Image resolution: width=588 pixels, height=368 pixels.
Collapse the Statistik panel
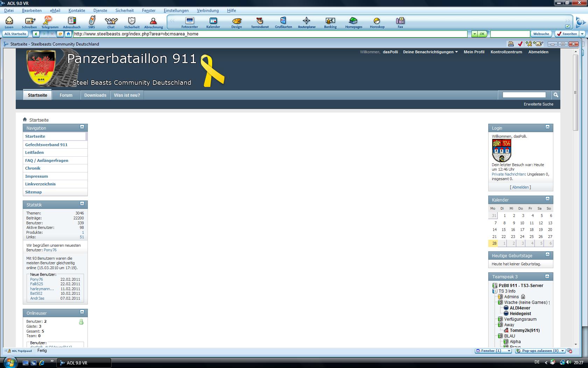tap(82, 204)
